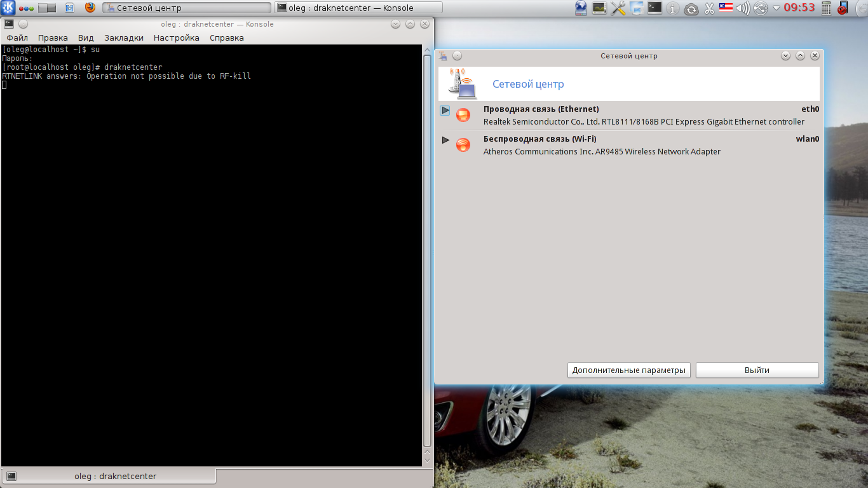Image resolution: width=868 pixels, height=488 pixels.
Task: Open the Закладки menu in Konsole
Action: pyautogui.click(x=124, y=38)
